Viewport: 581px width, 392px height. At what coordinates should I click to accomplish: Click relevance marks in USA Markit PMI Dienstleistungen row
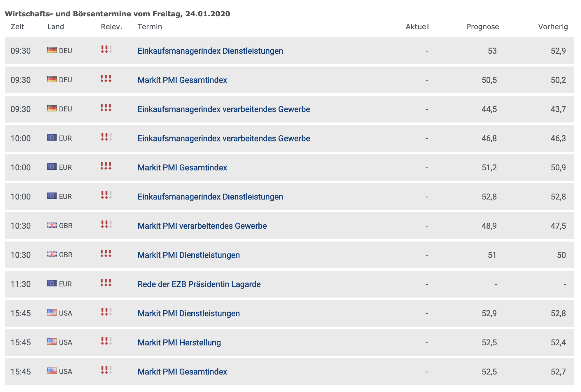pos(106,312)
